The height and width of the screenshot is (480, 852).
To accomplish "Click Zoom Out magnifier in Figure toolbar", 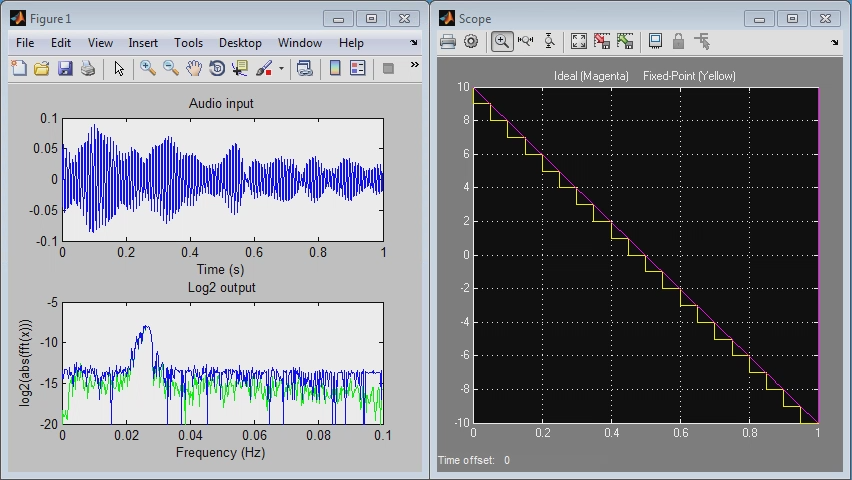I will (x=171, y=68).
